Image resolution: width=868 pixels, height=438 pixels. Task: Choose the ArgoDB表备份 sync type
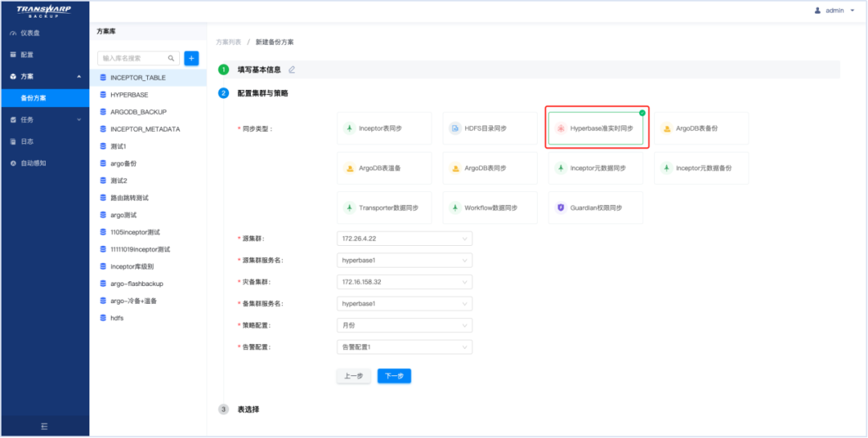[702, 129]
